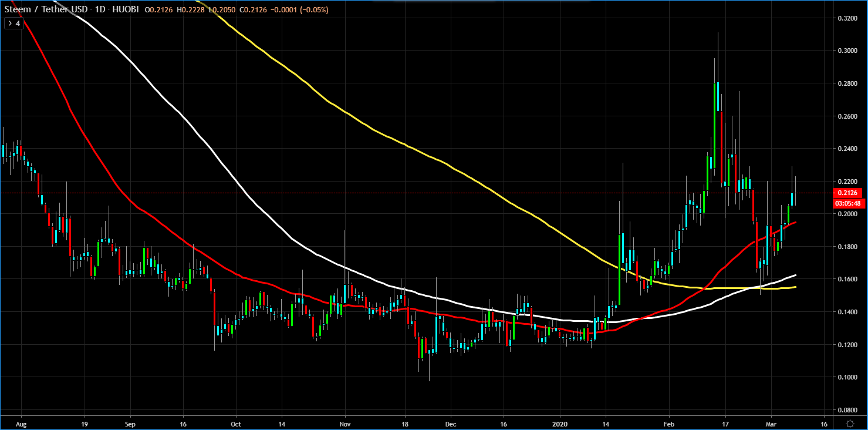The height and width of the screenshot is (430, 868).
Task: Click the 2020 label on time axis
Action: [560, 423]
